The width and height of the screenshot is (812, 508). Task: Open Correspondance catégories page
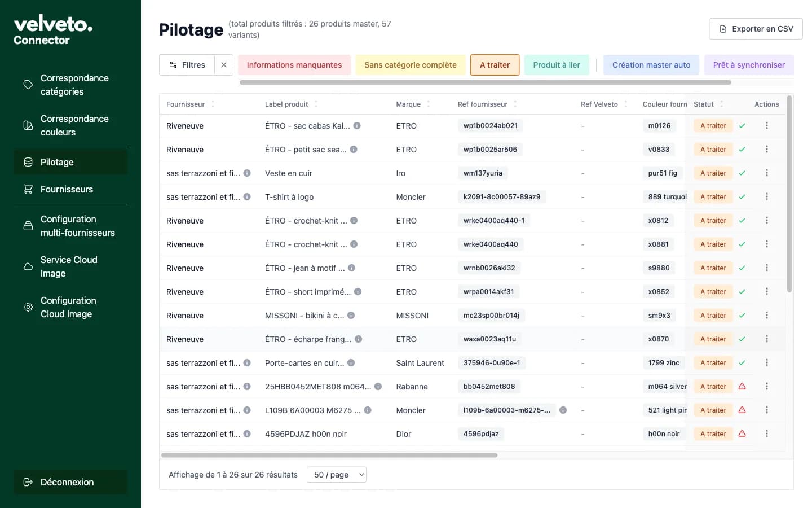pyautogui.click(x=70, y=85)
